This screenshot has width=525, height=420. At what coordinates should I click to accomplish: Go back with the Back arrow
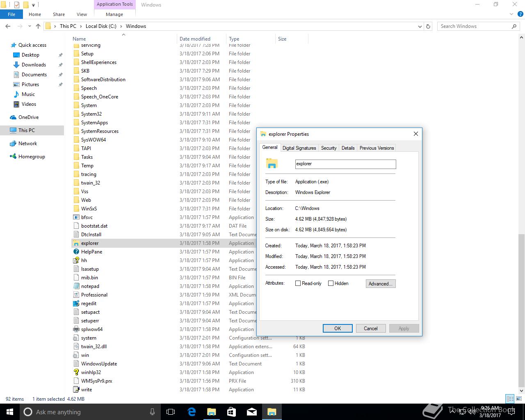coord(8,26)
